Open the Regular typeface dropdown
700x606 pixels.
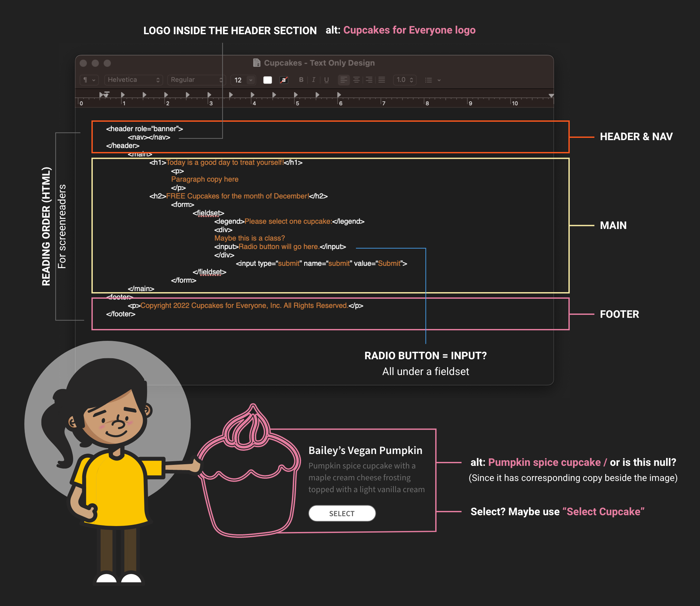click(x=196, y=80)
